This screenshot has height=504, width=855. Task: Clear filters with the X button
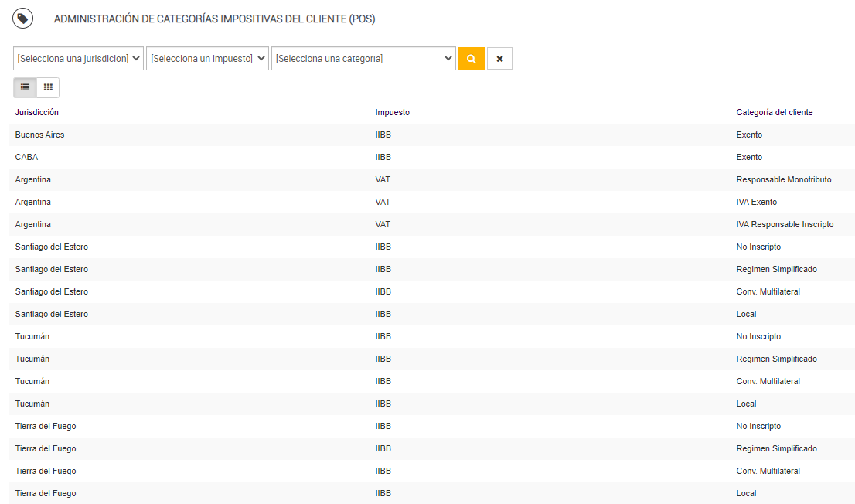499,59
